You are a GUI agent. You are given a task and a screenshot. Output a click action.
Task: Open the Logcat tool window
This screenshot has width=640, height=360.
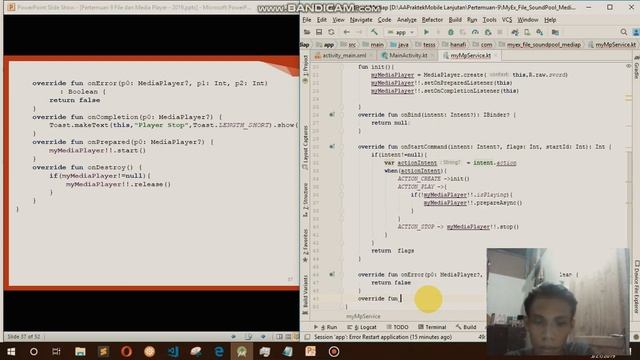(x=362, y=327)
